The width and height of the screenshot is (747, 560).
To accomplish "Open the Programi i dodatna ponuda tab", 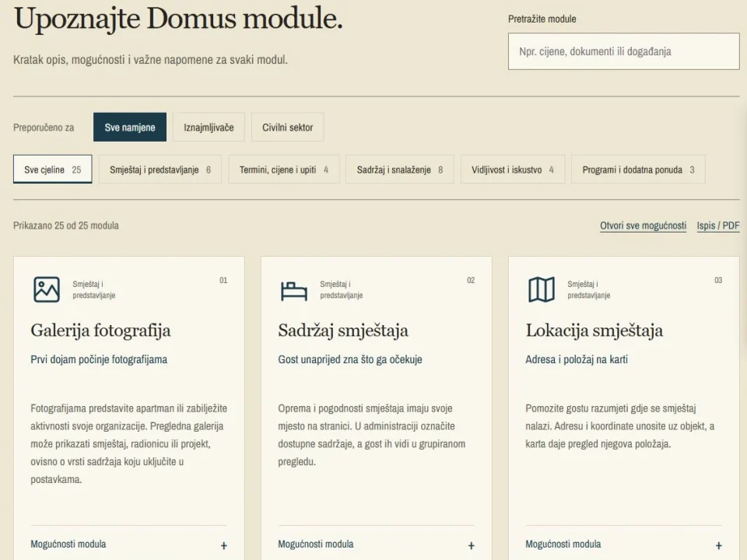I will [x=638, y=170].
